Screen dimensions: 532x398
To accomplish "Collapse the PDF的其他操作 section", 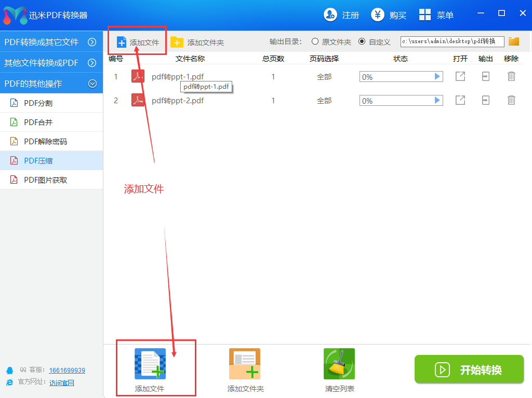I will pyautogui.click(x=92, y=84).
